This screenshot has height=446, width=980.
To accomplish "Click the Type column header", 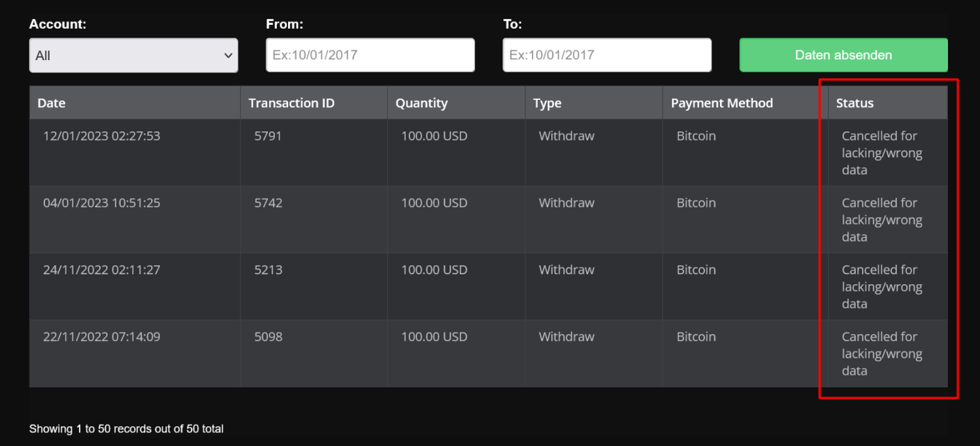I will pyautogui.click(x=547, y=103).
